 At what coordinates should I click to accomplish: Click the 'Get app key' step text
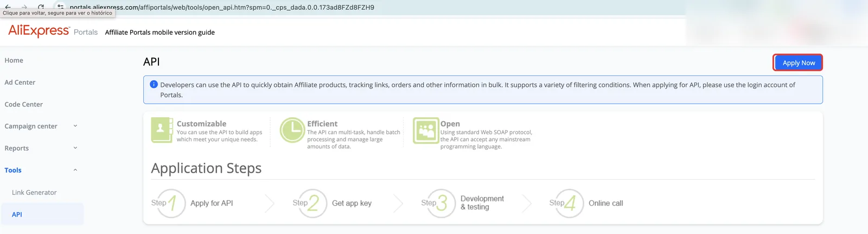(352, 203)
